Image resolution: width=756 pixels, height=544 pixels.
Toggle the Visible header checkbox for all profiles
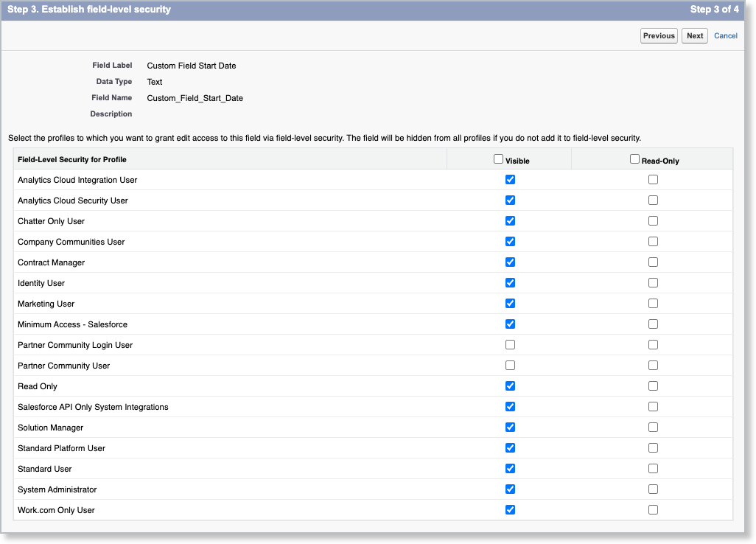click(x=498, y=158)
